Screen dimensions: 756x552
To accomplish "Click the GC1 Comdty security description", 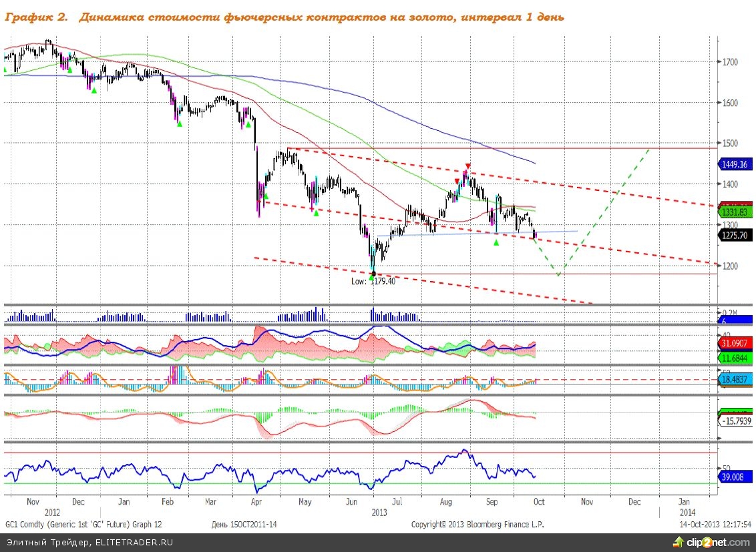I will point(83,525).
